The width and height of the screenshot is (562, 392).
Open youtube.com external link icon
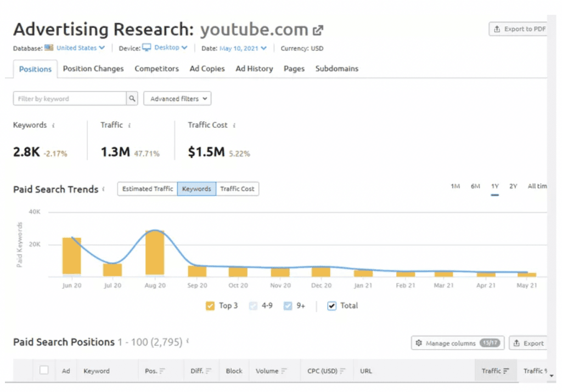click(318, 30)
